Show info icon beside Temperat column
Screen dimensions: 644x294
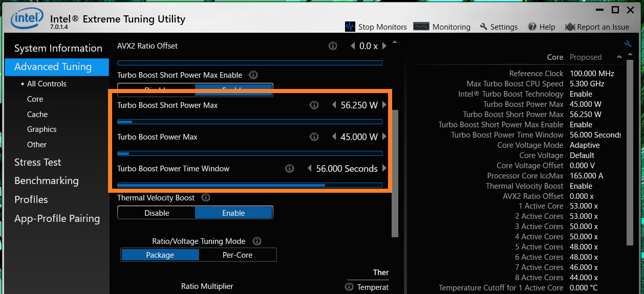(349, 287)
